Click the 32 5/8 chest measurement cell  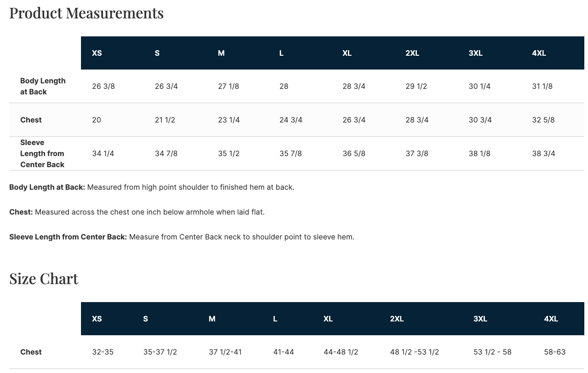(x=543, y=120)
